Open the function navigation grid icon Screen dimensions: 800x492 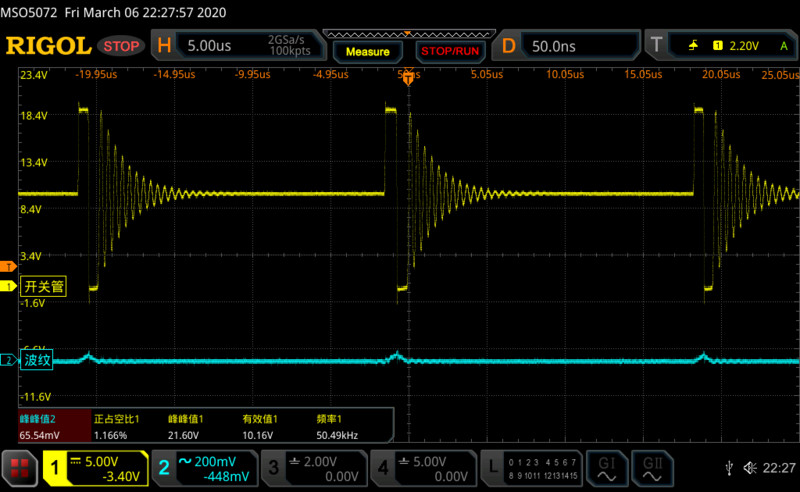pos(19,467)
